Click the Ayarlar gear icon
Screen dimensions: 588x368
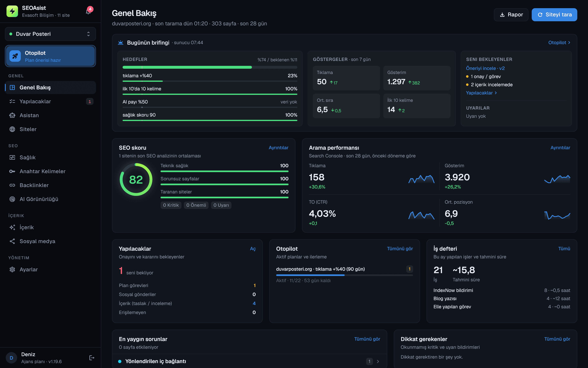12,269
